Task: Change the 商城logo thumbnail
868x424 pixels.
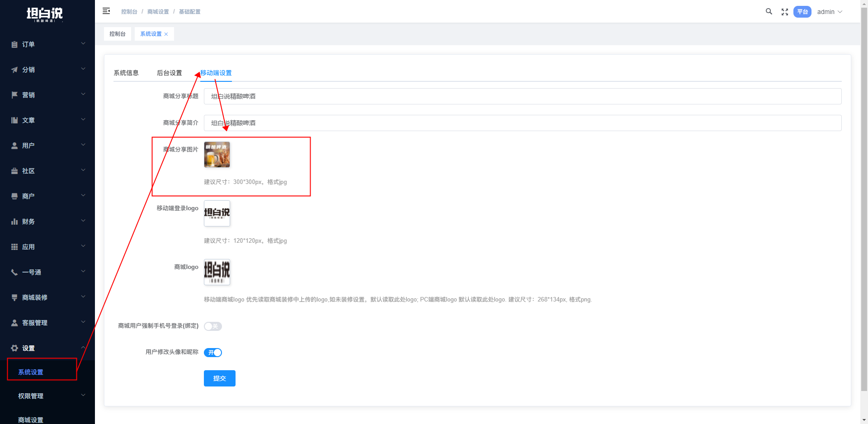Action: pos(217,272)
